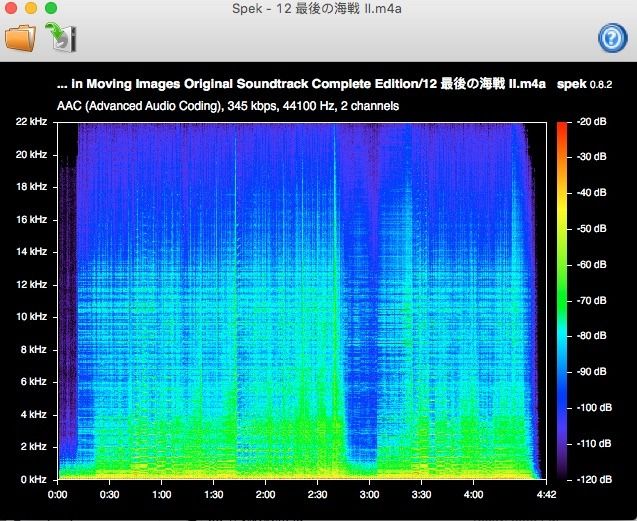Click the 1:00 time label
The height and width of the screenshot is (521, 637).
[161, 495]
